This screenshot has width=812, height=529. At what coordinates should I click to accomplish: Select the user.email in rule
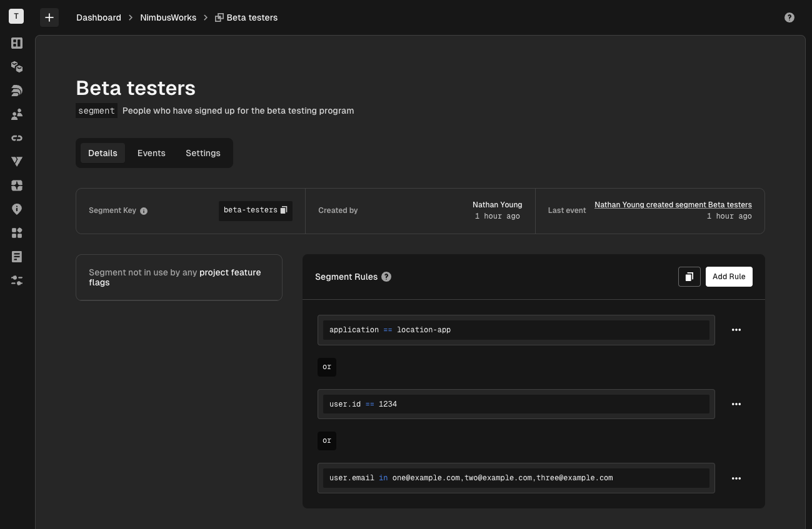pyautogui.click(x=516, y=478)
